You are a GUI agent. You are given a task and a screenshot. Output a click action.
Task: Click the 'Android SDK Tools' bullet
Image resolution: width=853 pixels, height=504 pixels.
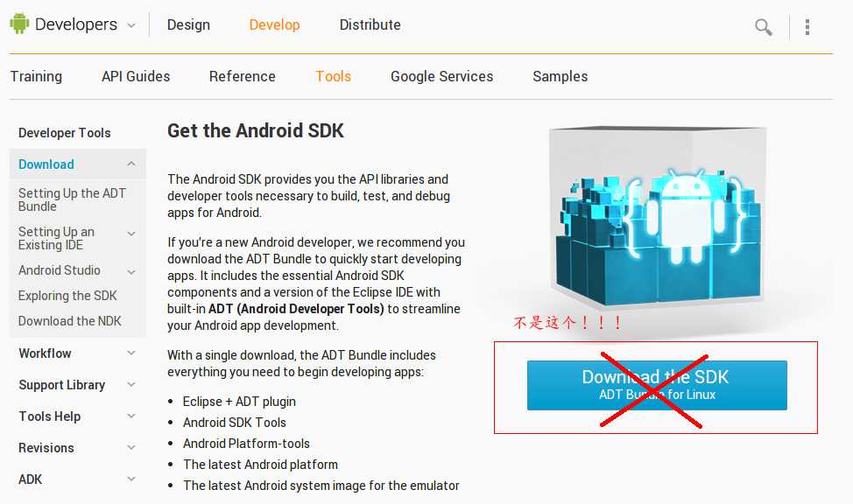[x=235, y=423]
